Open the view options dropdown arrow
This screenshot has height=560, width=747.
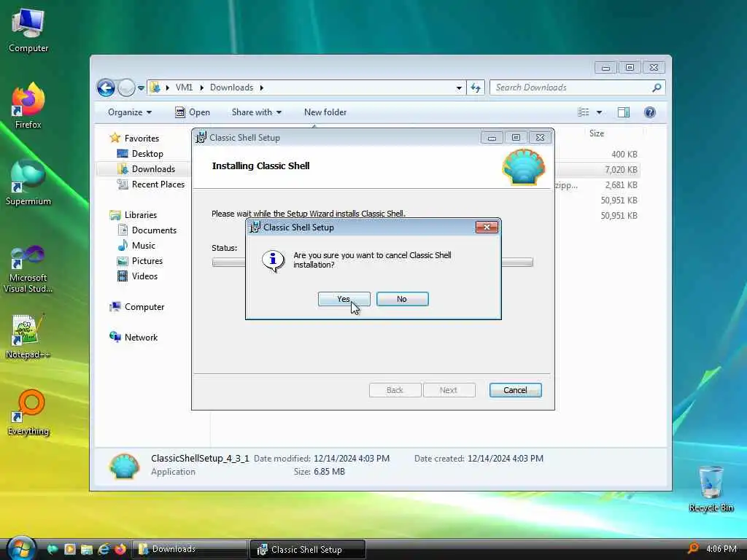coord(600,112)
